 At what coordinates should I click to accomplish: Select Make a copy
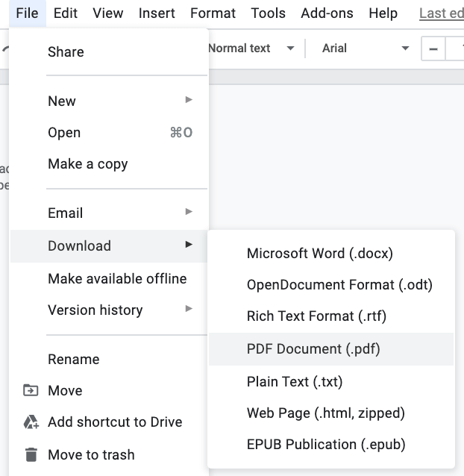(109, 164)
